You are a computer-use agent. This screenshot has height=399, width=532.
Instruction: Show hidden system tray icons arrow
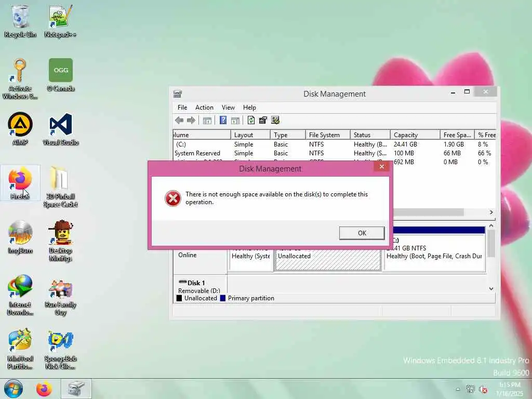[x=458, y=389]
